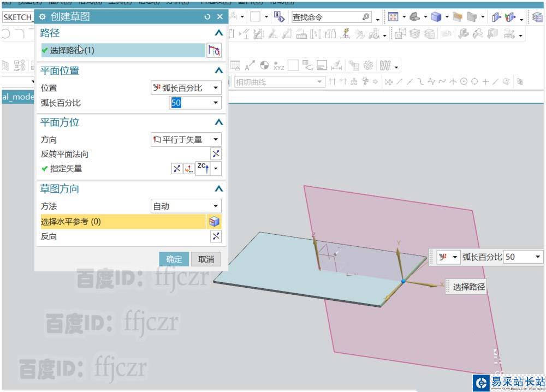Open the Fit view dropdown arrow

point(404,17)
